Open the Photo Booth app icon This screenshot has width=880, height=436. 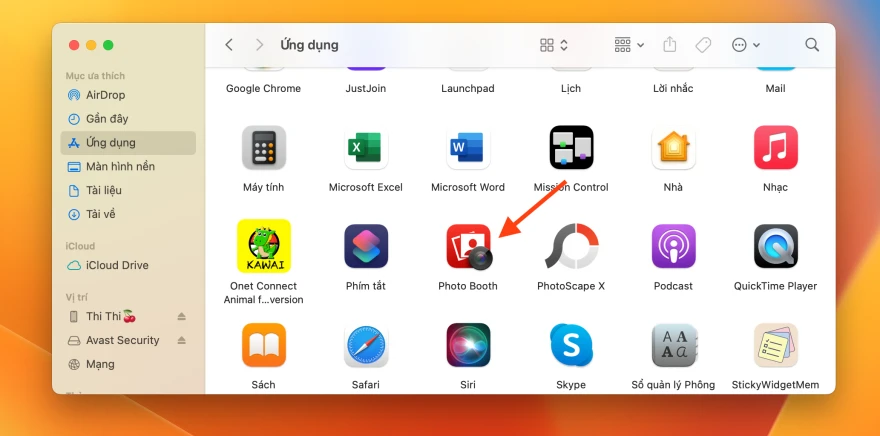tap(468, 247)
